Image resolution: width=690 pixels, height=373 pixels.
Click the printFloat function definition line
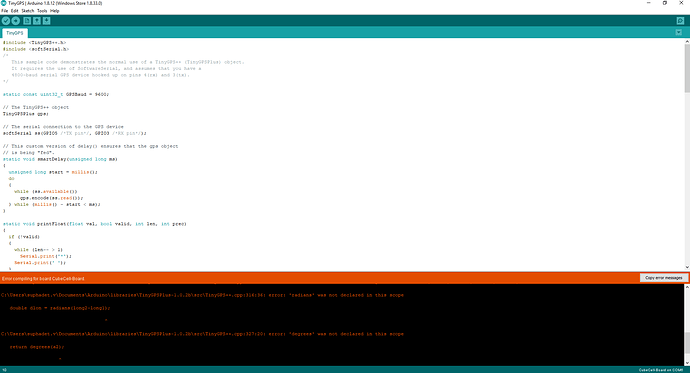coord(94,223)
